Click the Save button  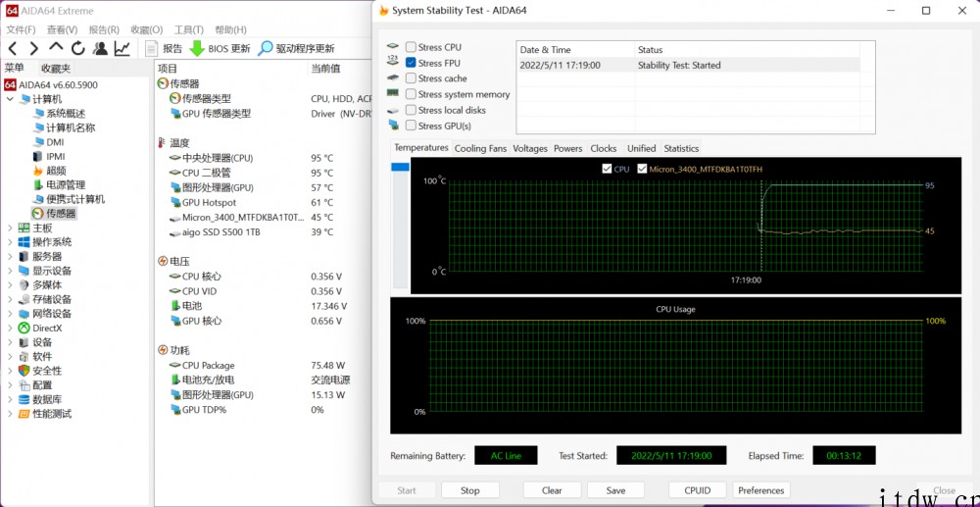pyautogui.click(x=615, y=490)
